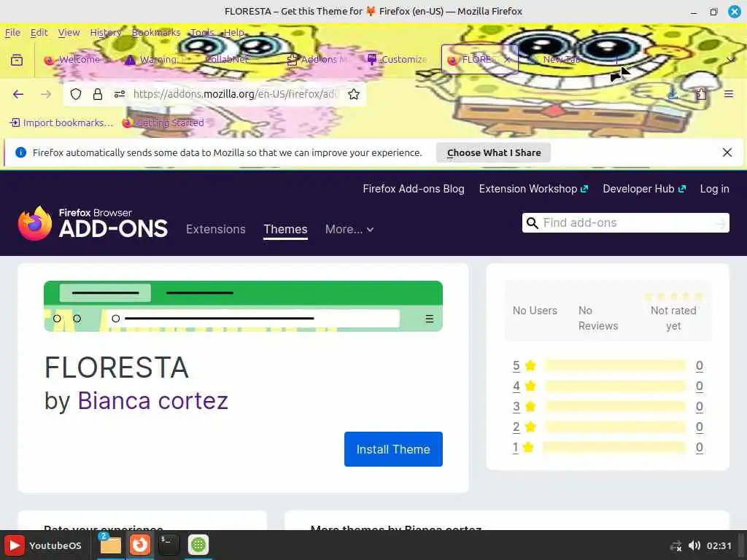Open the Downloads toolbar icon

672,94
